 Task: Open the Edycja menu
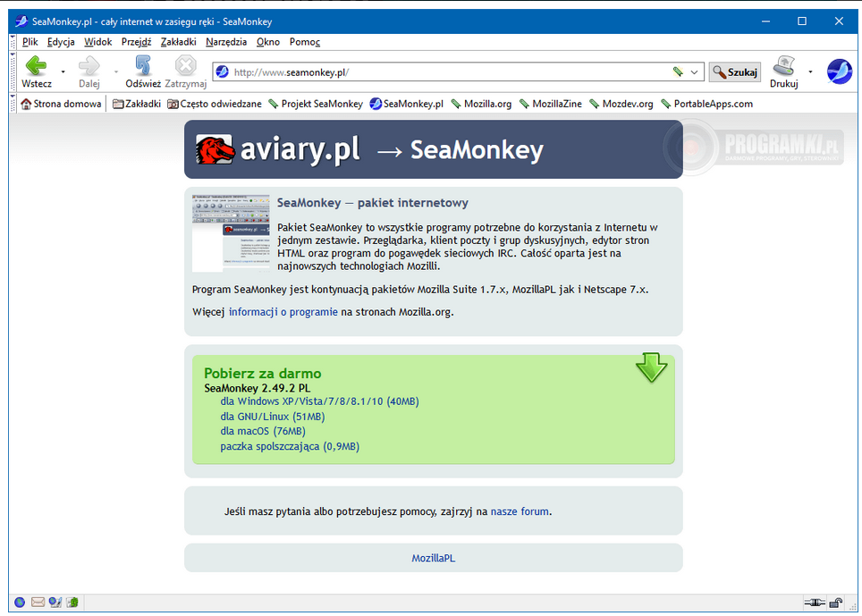click(x=61, y=42)
